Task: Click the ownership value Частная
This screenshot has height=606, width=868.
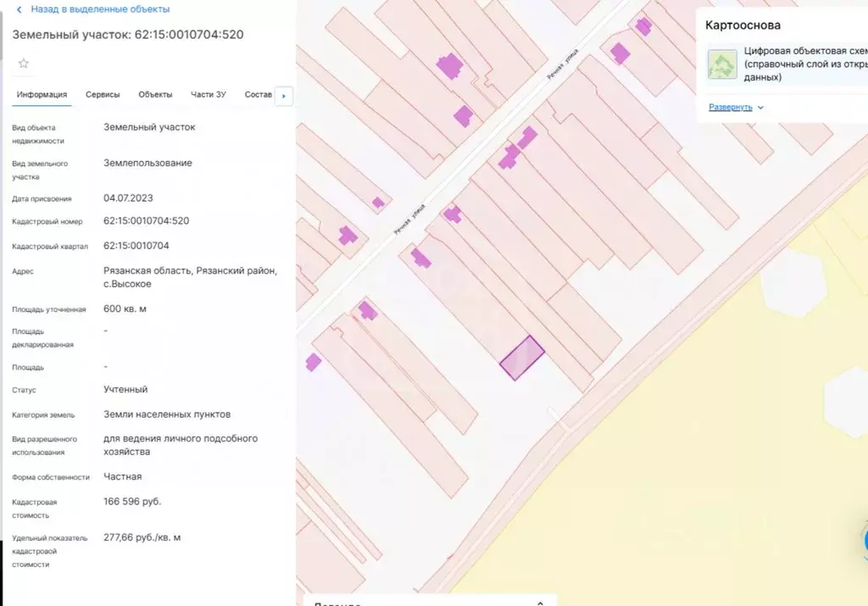Action: pyautogui.click(x=122, y=476)
